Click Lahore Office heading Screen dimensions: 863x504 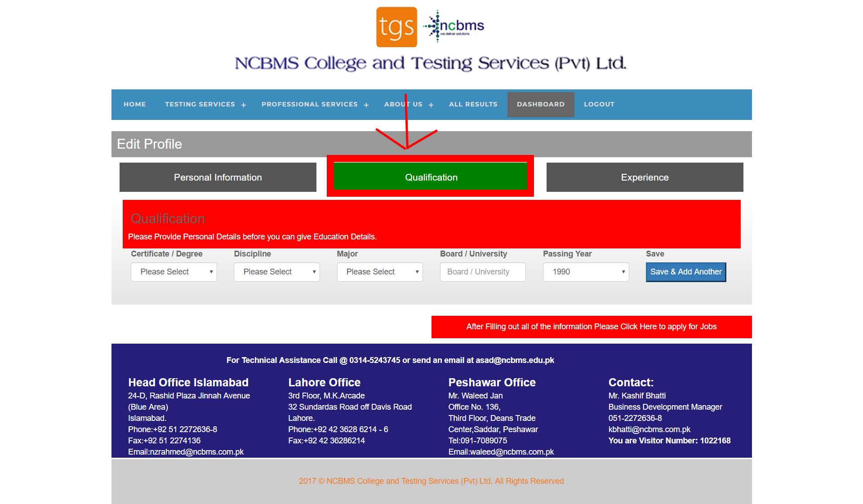[x=325, y=382]
